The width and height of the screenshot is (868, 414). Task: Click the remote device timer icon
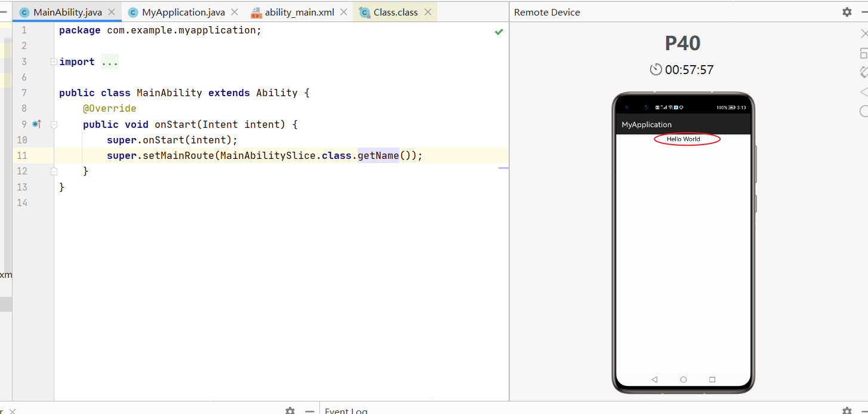(x=655, y=69)
